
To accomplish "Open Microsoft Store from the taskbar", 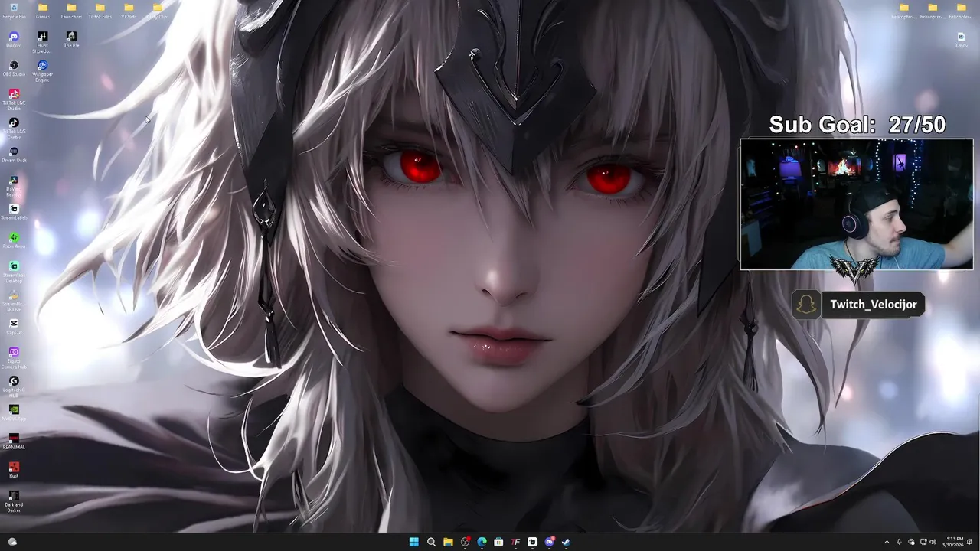I will click(498, 542).
